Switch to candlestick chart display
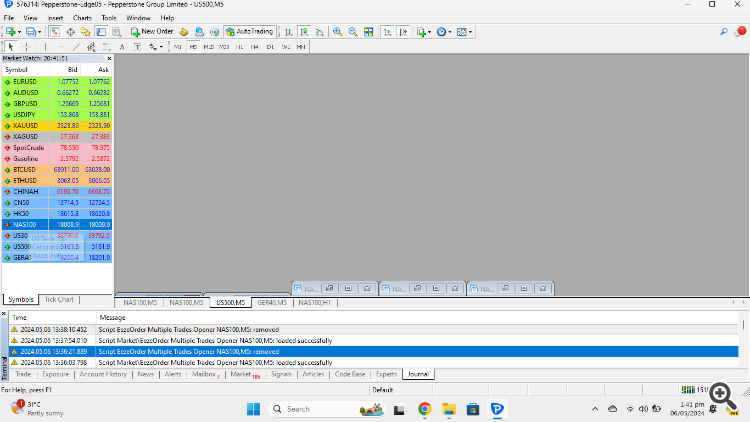This screenshot has height=422, width=750. pyautogui.click(x=304, y=32)
